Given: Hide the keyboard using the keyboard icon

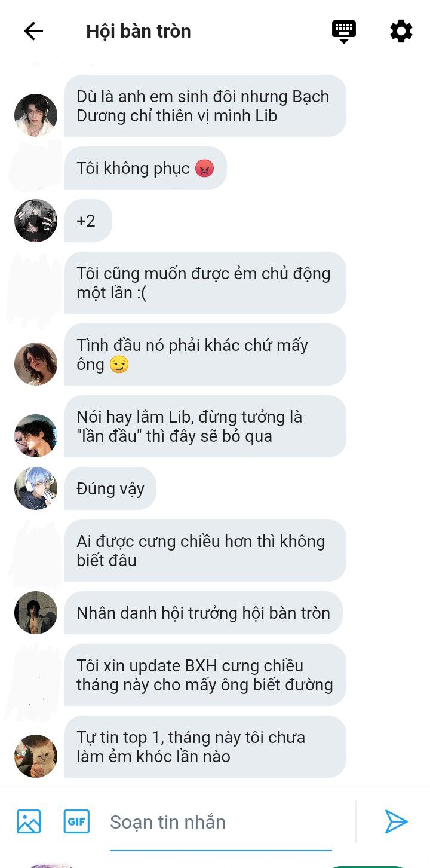Looking at the screenshot, I should tap(344, 32).
